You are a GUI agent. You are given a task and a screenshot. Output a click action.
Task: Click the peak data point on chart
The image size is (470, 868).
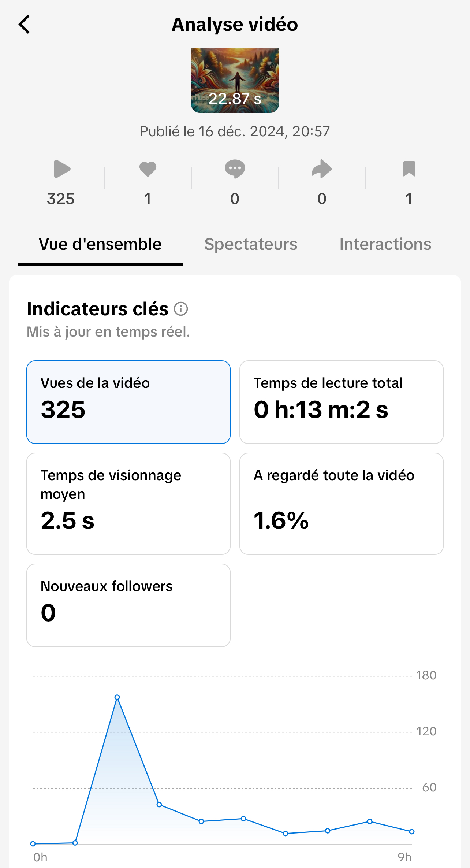point(117,697)
